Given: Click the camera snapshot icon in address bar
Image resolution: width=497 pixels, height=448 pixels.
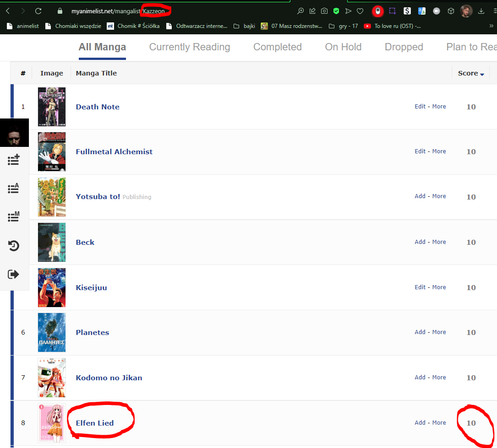Looking at the screenshot, I should [x=324, y=11].
